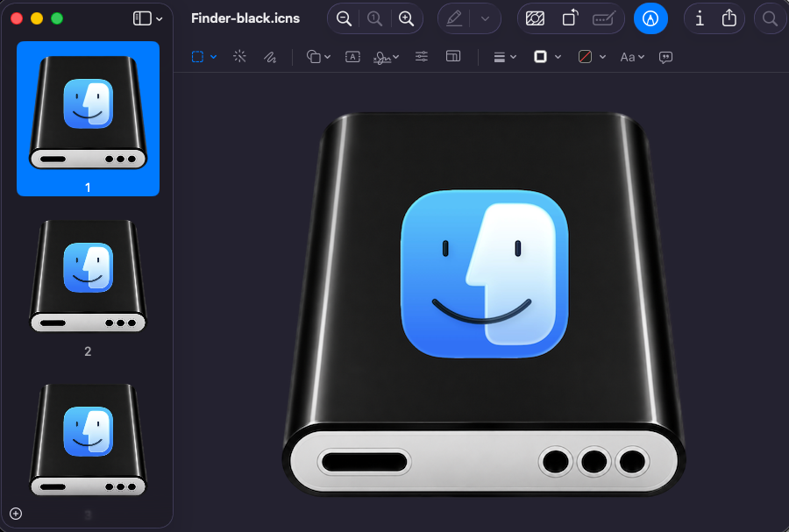Open the form filling tool
Viewport: 789px width, 532px height.
pos(603,18)
